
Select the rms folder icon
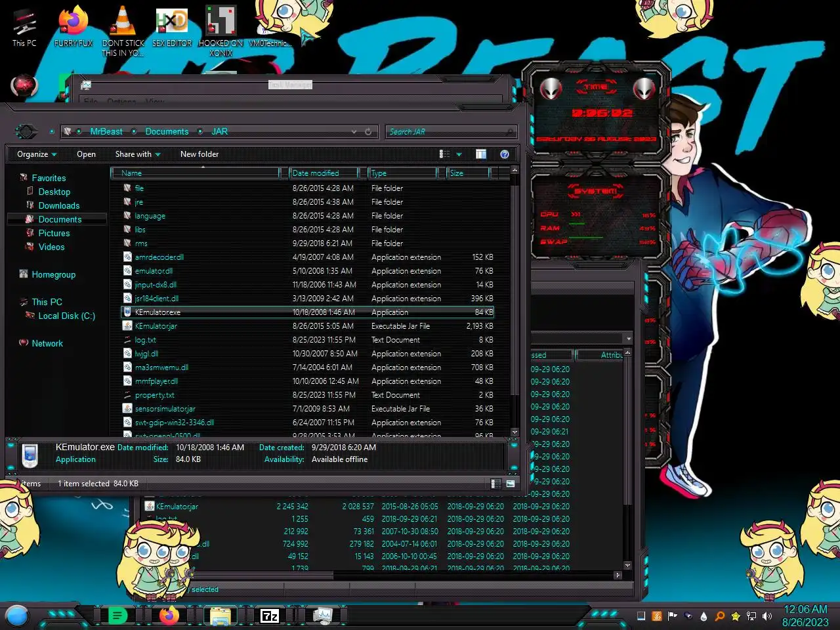[127, 243]
